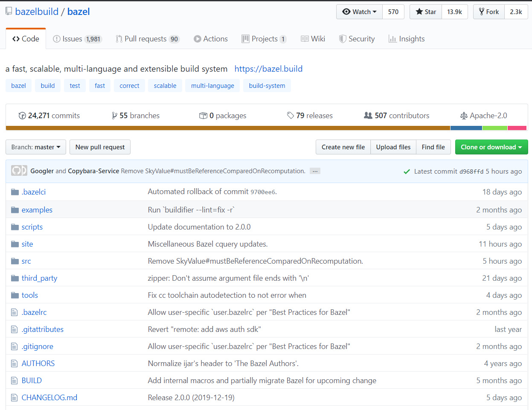Open the Security tab
532x410 pixels.
[x=357, y=39]
